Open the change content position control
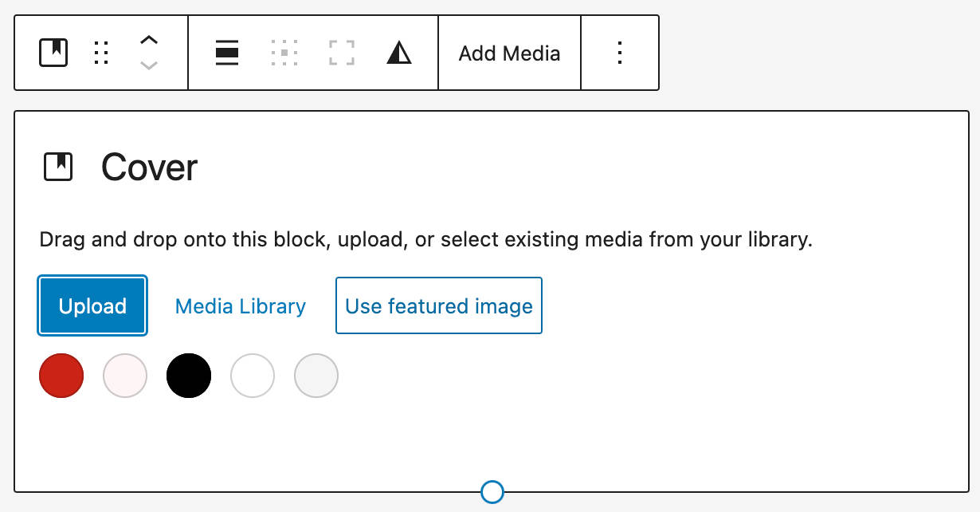 (x=284, y=53)
